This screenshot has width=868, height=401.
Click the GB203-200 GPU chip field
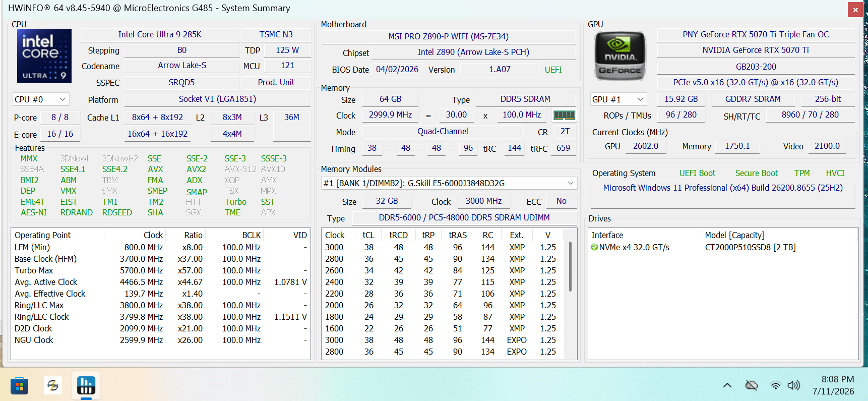(756, 67)
